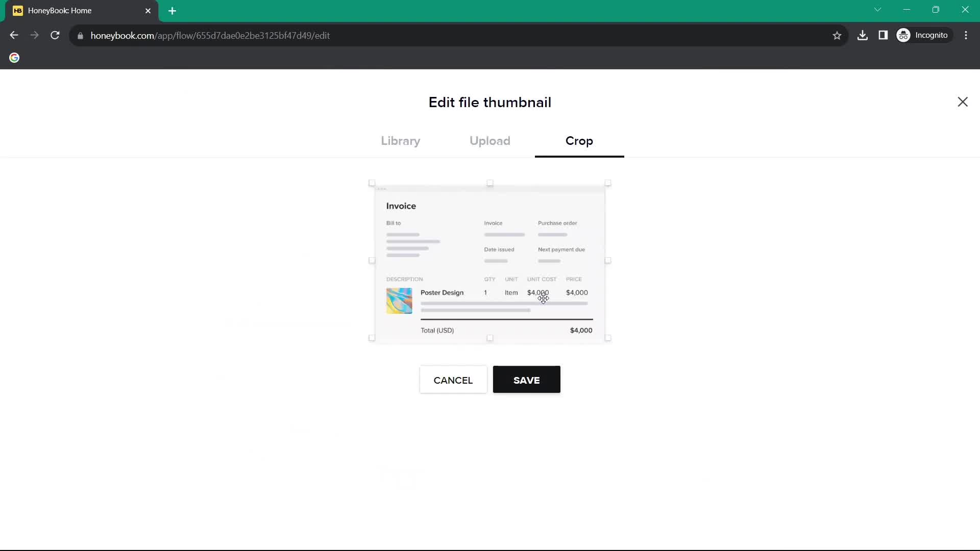980x551 pixels.
Task: Go back to the previous page
Action: pos(14,35)
